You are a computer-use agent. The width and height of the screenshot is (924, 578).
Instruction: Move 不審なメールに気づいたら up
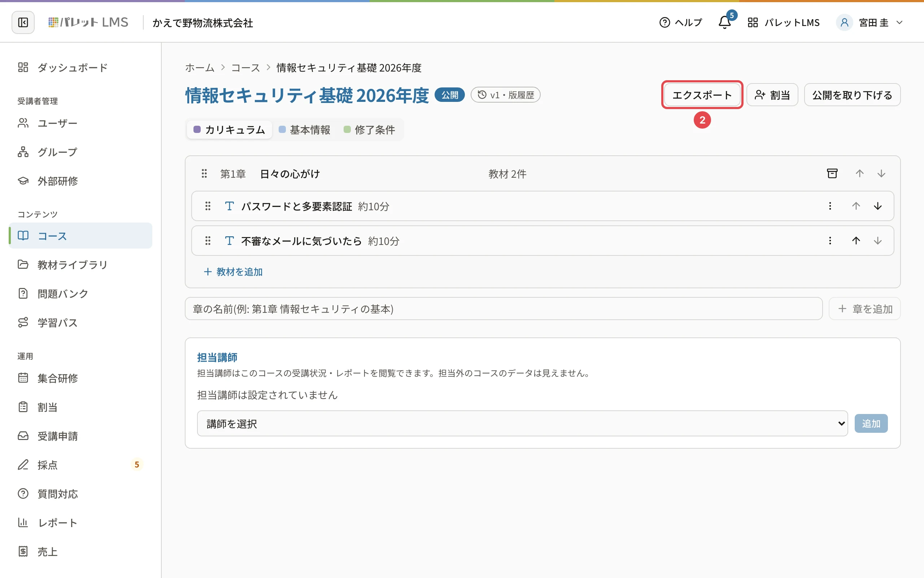tap(856, 241)
